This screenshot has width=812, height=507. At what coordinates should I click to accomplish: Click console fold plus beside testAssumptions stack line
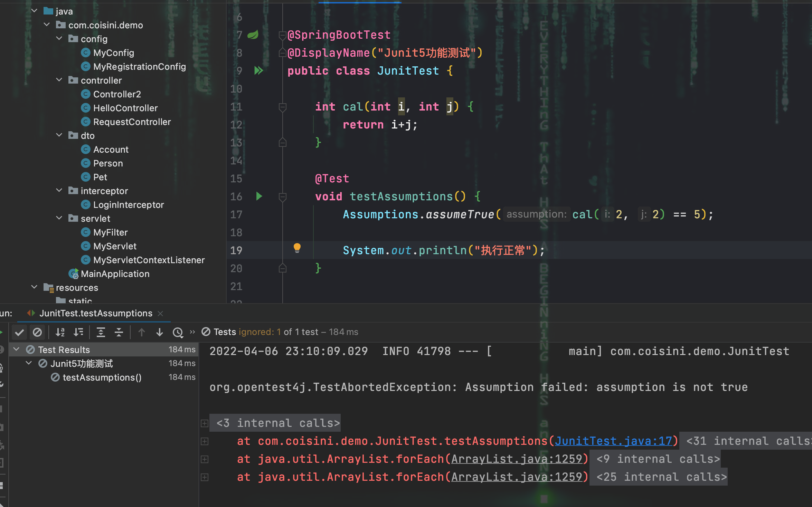coord(205,441)
